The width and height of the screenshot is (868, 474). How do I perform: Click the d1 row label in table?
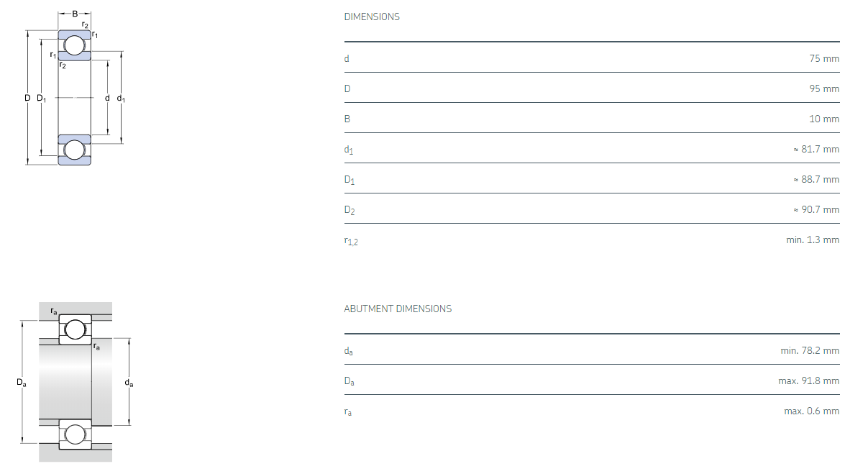coord(349,150)
